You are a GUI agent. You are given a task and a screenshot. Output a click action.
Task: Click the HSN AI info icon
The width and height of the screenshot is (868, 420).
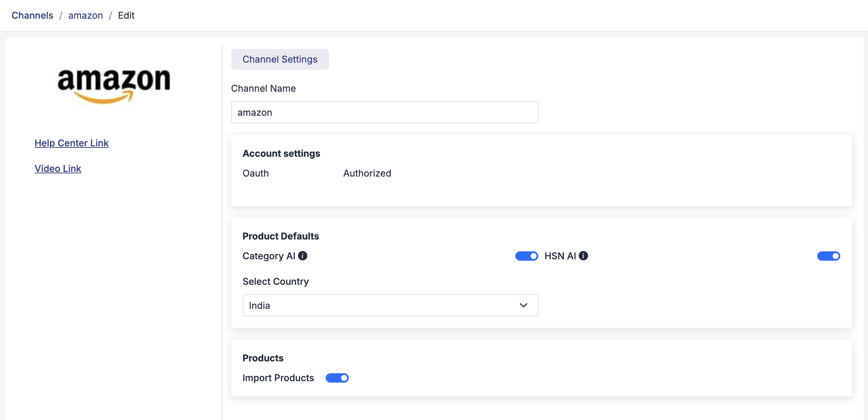coord(583,256)
